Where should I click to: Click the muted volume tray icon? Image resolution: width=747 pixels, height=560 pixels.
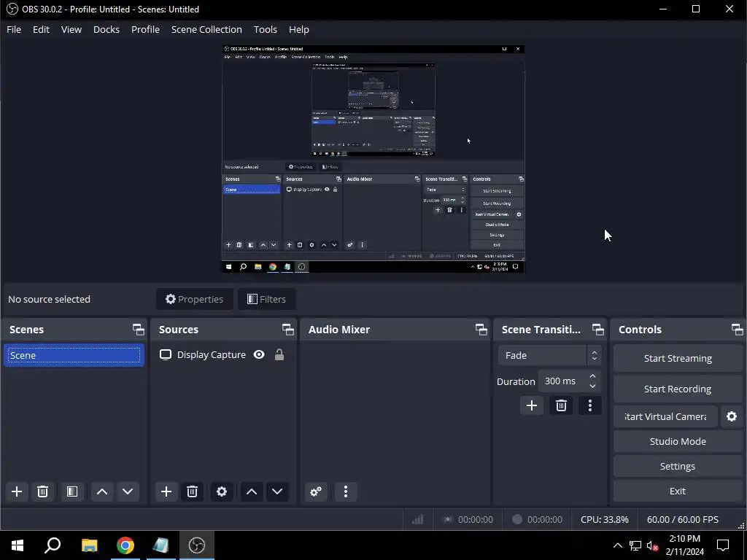click(652, 545)
